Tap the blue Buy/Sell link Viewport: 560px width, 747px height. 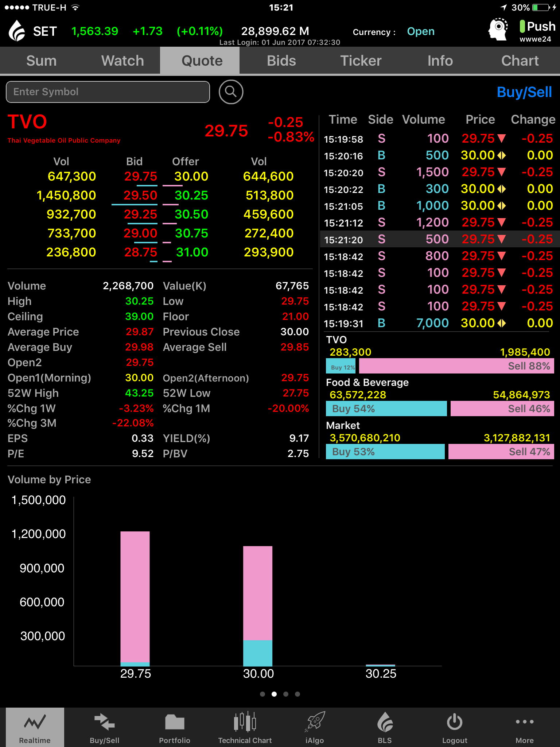(524, 92)
